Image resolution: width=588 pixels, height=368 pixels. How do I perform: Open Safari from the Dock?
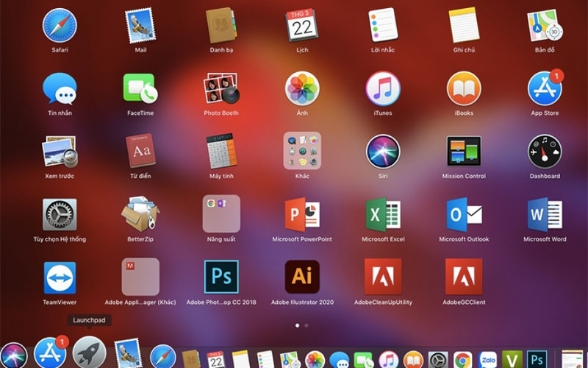163,357
